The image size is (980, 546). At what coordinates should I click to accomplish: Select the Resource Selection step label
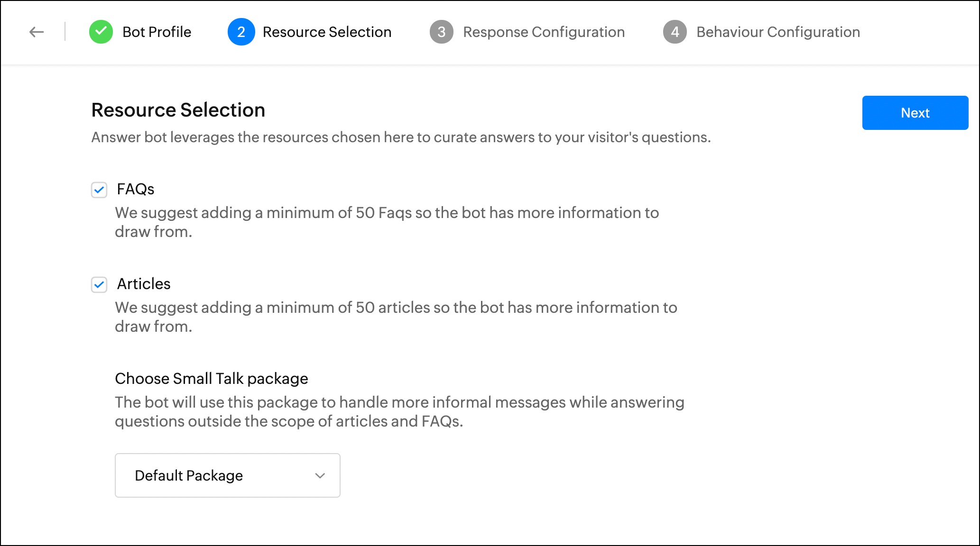(x=327, y=32)
